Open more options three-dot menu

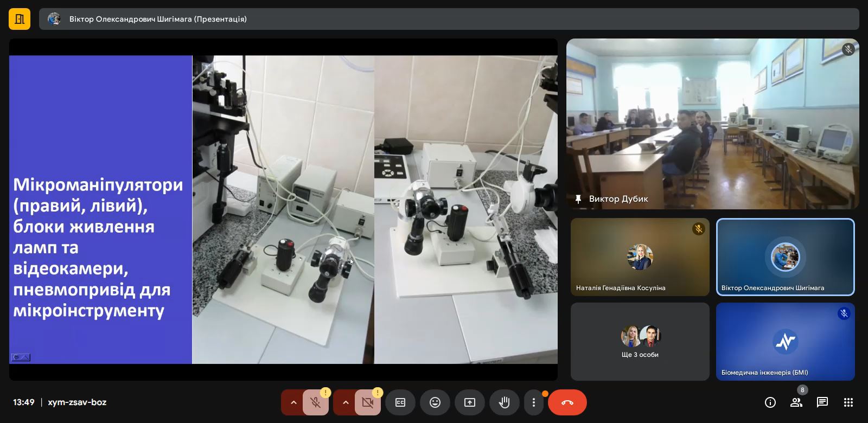534,402
